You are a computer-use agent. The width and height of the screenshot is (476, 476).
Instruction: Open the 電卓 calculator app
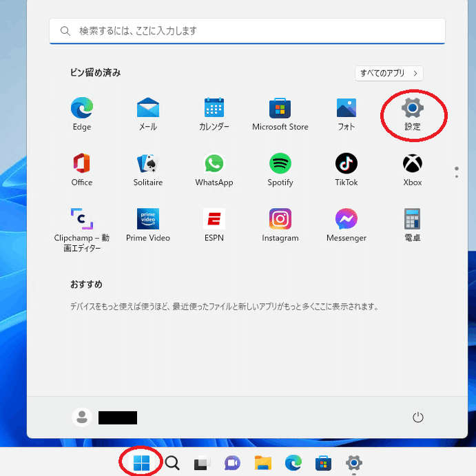pyautogui.click(x=412, y=225)
